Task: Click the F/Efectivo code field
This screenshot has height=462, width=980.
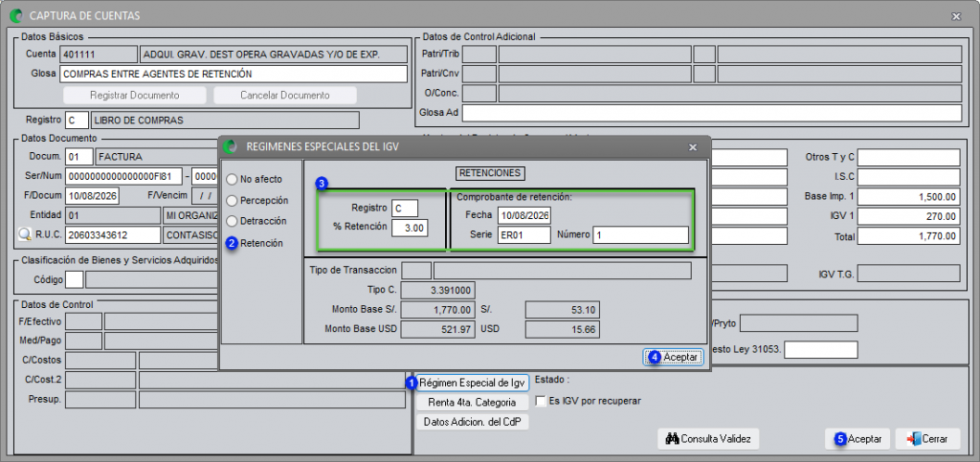Action: [84, 321]
